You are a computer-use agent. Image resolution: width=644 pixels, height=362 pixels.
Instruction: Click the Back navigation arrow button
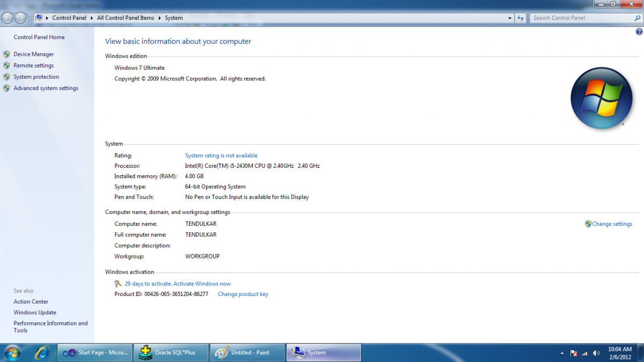(x=8, y=18)
